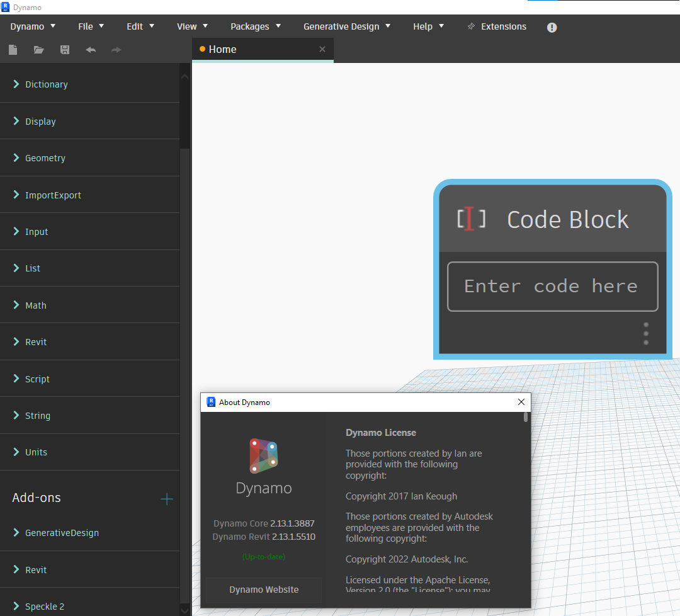Click the Save floppy disk icon

click(x=65, y=50)
